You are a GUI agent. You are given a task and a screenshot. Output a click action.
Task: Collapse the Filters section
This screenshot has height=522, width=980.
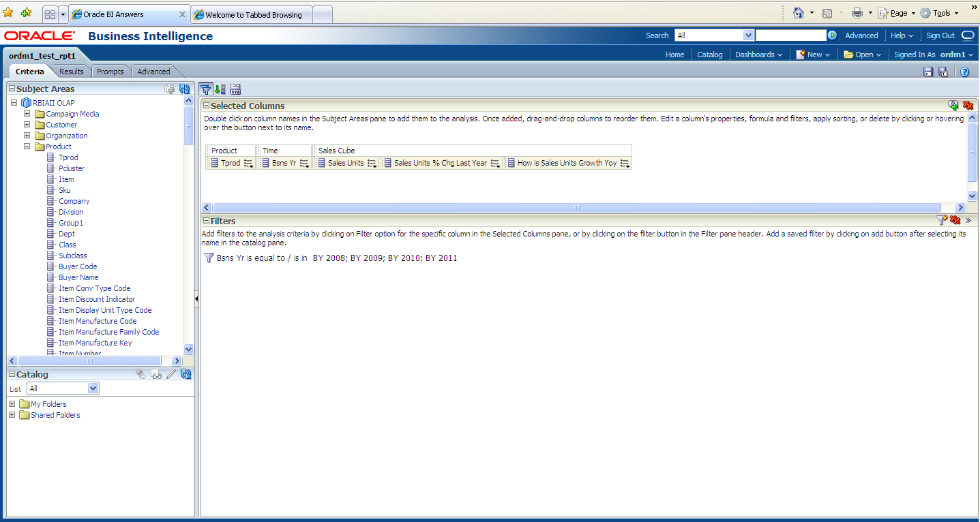(205, 221)
